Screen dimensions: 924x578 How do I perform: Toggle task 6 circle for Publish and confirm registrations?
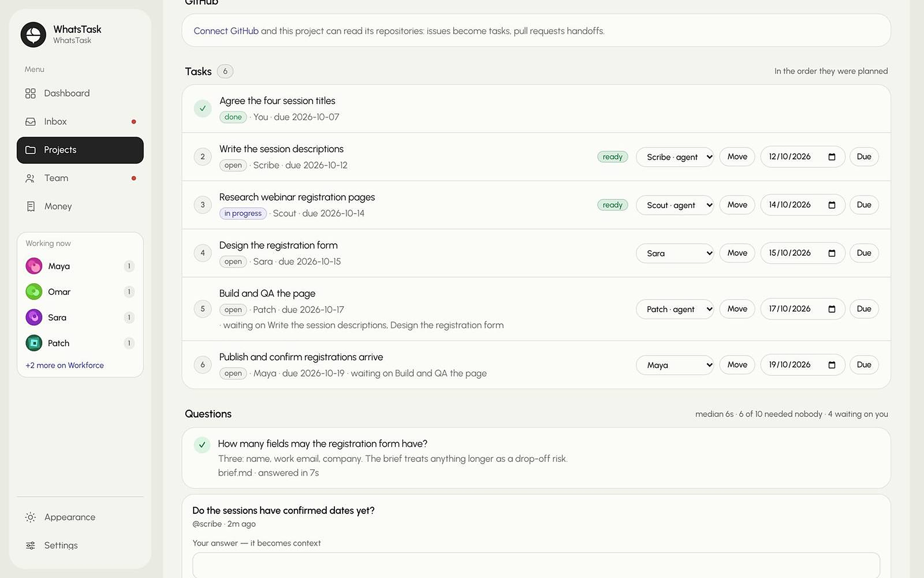[x=203, y=365]
